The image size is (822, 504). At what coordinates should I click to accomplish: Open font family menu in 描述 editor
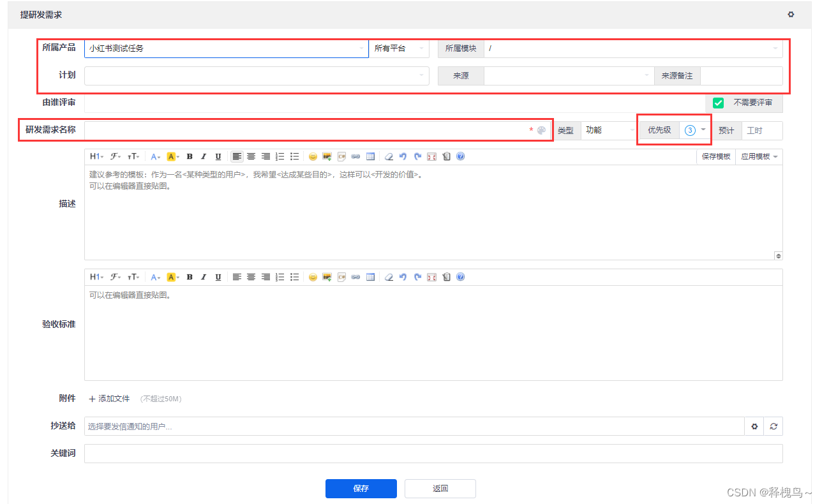pos(116,156)
